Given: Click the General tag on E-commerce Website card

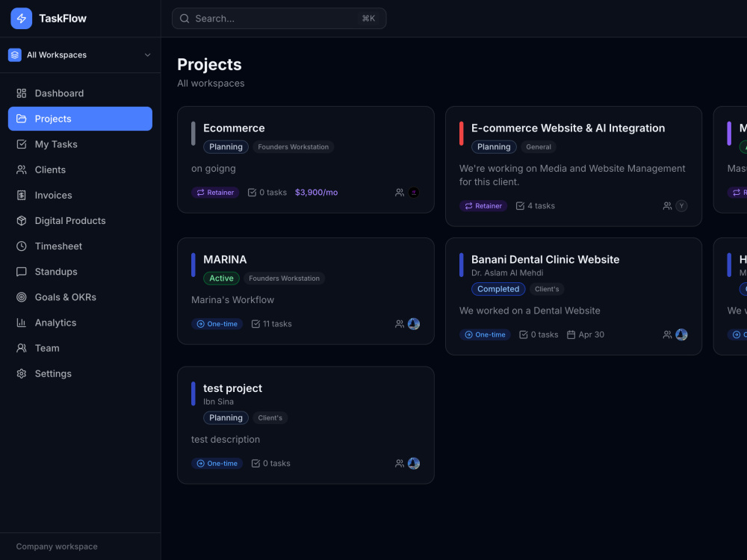Looking at the screenshot, I should click(x=539, y=146).
